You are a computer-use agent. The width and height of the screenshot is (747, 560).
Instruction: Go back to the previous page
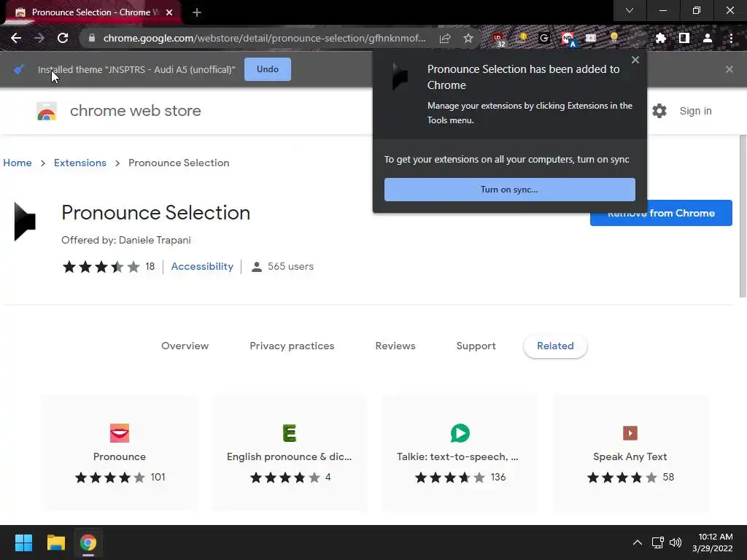tap(16, 38)
